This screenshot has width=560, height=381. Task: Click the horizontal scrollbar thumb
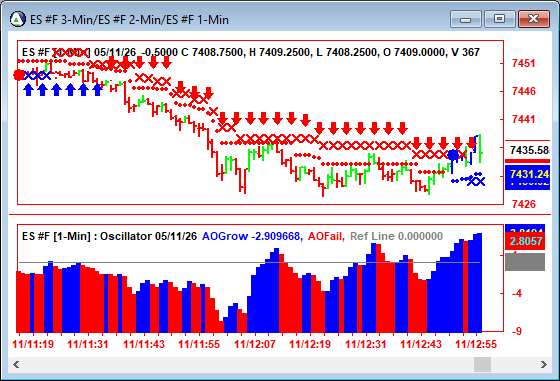coord(482,365)
